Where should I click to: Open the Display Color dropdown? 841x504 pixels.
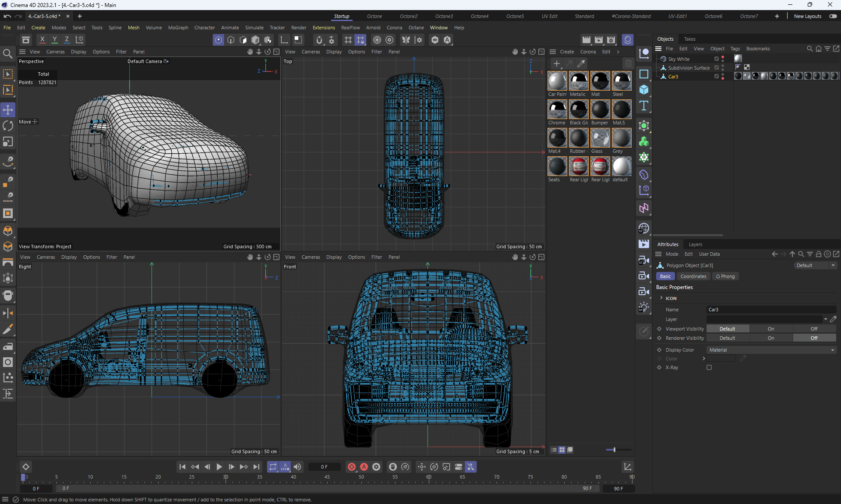point(771,350)
